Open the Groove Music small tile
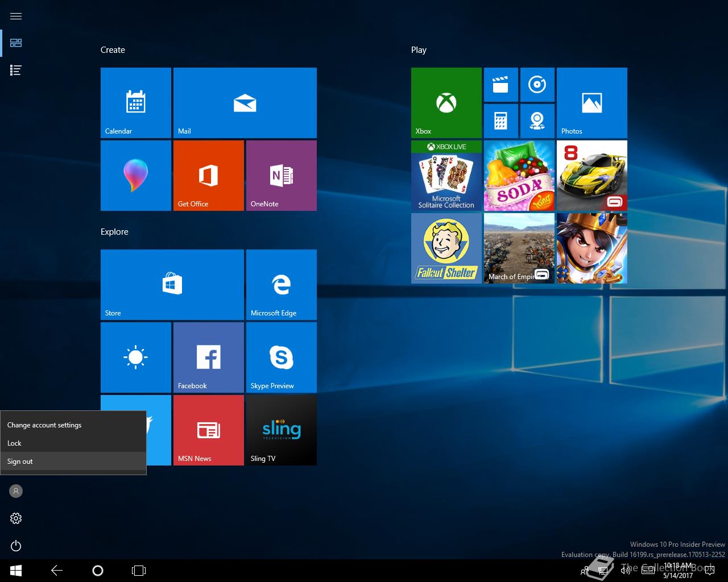This screenshot has width=728, height=582. (537, 85)
